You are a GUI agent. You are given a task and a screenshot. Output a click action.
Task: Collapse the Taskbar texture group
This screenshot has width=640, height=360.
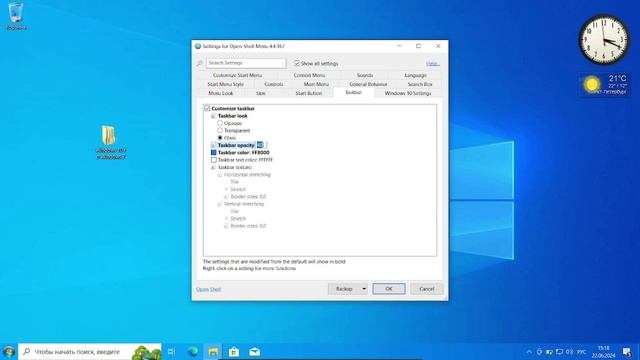click(x=213, y=167)
